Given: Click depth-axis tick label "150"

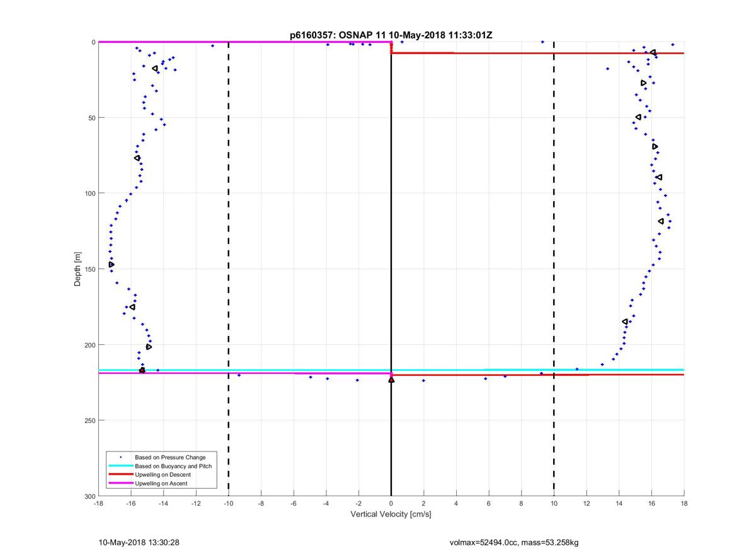Looking at the screenshot, I should 89,269.
